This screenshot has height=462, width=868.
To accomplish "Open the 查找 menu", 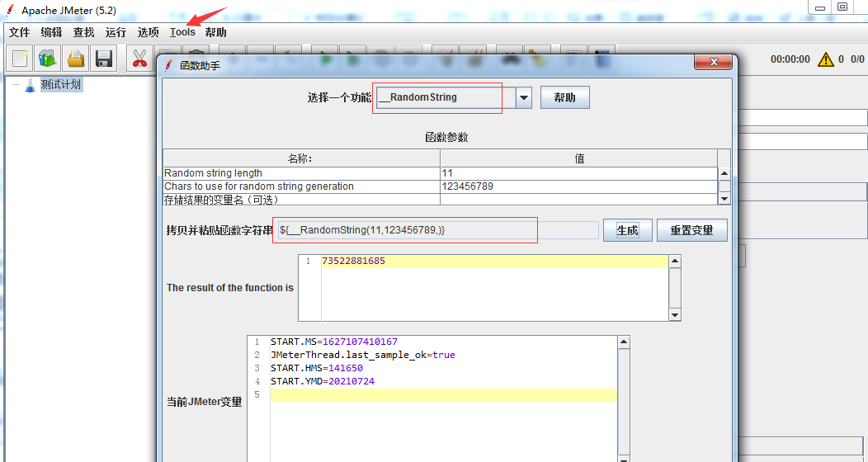I will point(83,32).
